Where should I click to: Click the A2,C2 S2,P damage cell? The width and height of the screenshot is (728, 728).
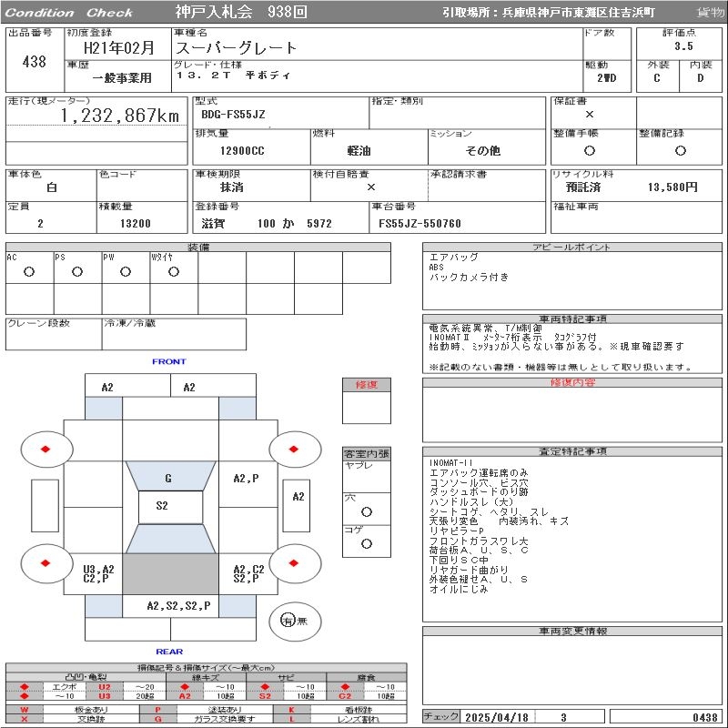(248, 574)
